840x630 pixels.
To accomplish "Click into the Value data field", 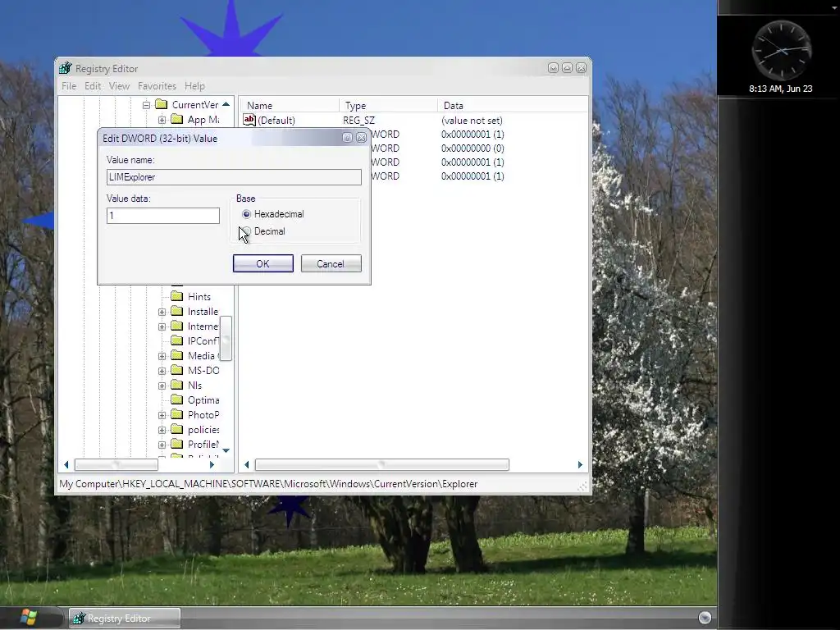I will pyautogui.click(x=163, y=216).
